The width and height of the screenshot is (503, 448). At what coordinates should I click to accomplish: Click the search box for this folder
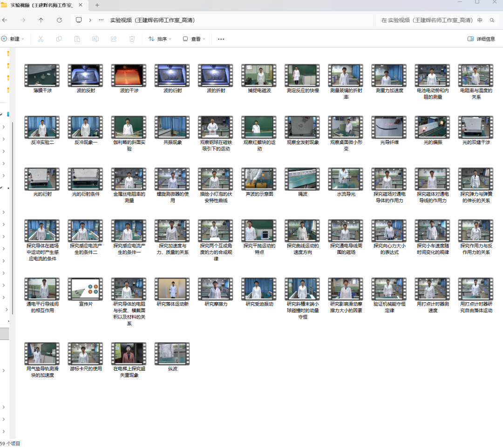pos(431,20)
